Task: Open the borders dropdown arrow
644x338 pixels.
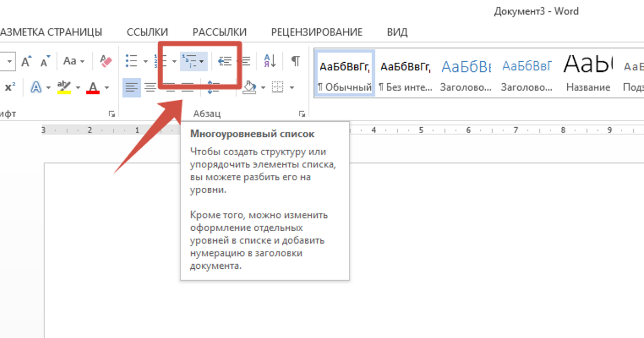Action: click(291, 87)
